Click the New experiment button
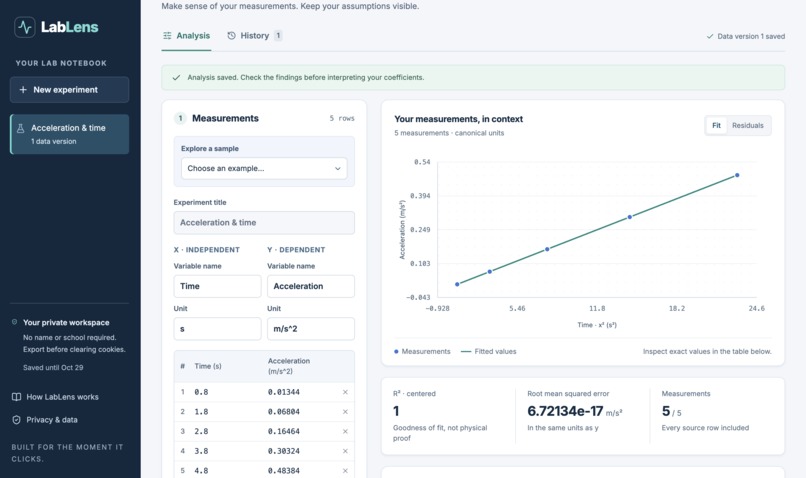This screenshot has height=478, width=806. [69, 89]
